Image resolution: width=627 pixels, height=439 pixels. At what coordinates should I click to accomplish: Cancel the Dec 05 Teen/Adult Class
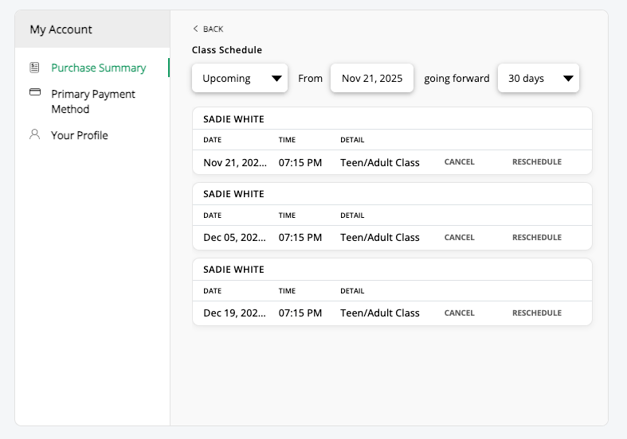459,238
